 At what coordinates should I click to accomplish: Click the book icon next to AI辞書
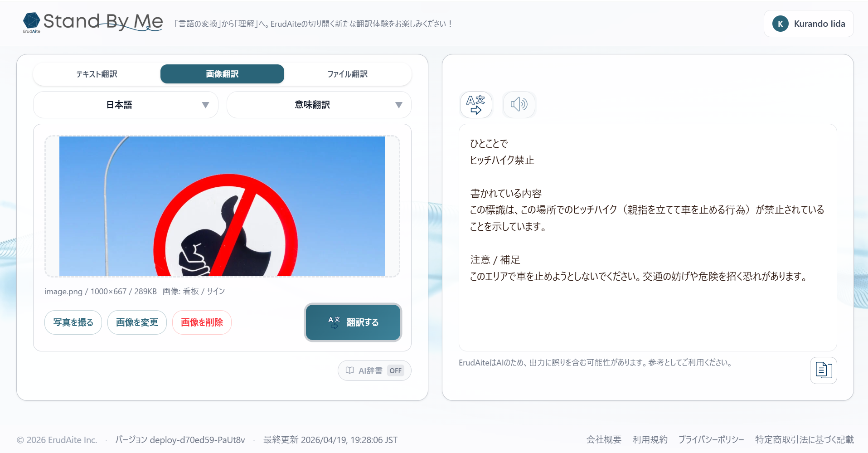pyautogui.click(x=349, y=370)
